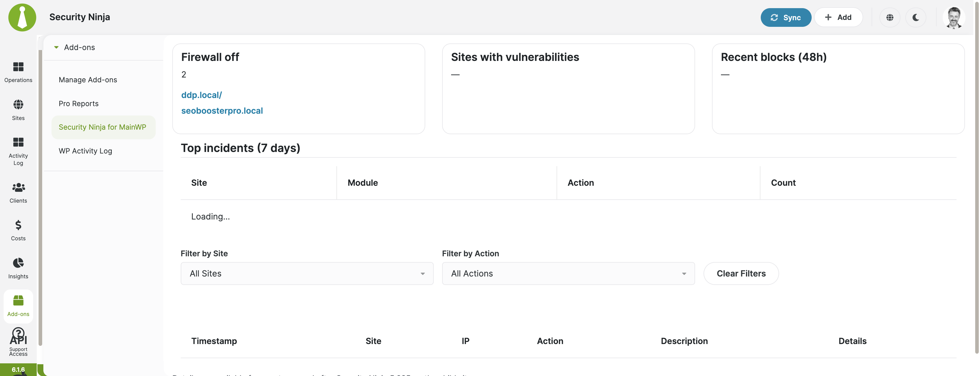Click the MainWP green logo icon
Screen dimensions: 980x376
[22, 17]
